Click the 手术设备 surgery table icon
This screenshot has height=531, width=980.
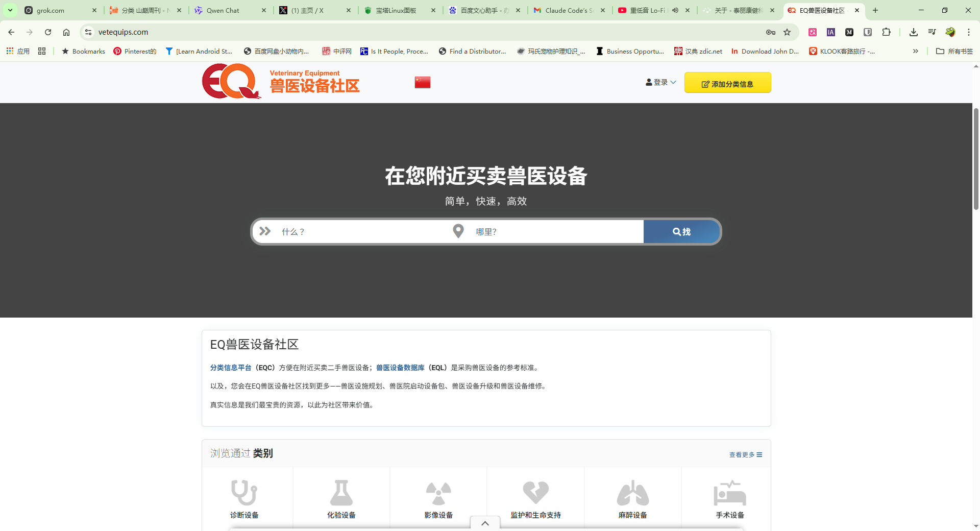coord(729,492)
